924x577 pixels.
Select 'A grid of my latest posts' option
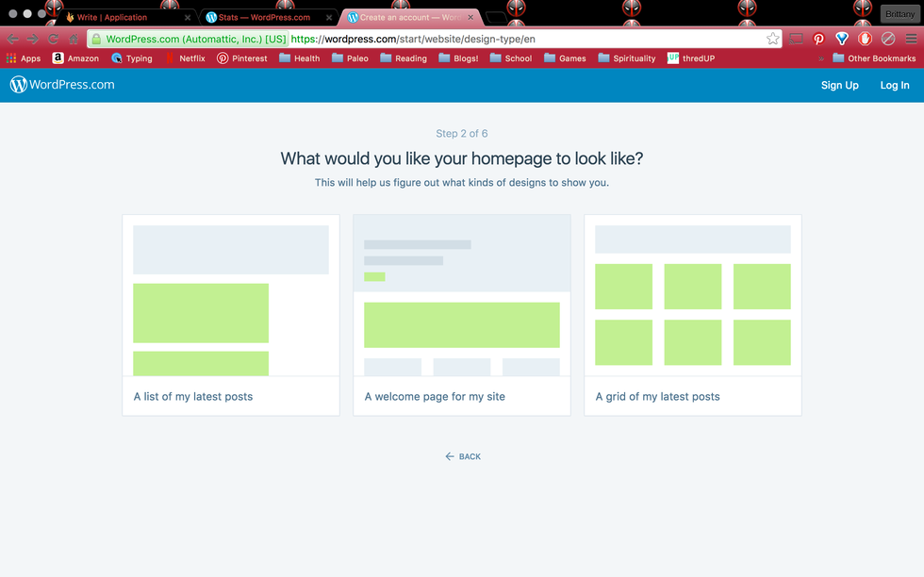(693, 315)
